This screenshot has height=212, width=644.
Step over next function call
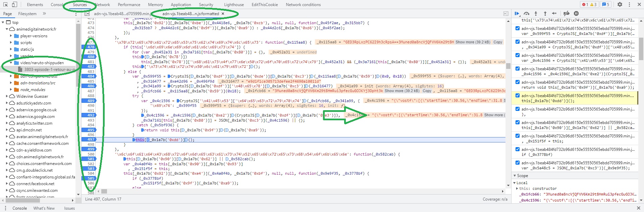tap(527, 13)
